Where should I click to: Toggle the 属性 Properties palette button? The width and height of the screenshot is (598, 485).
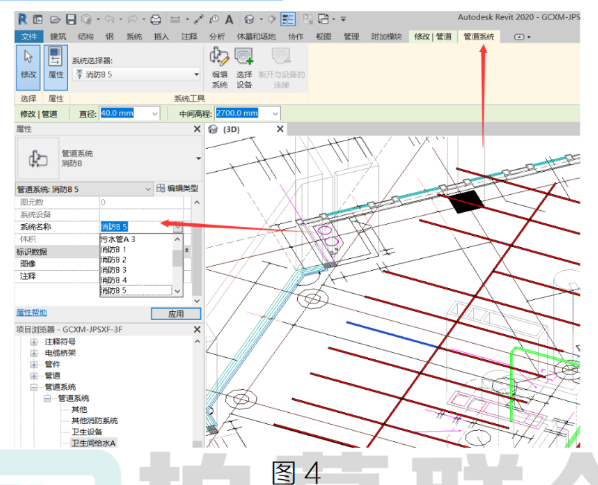point(56,67)
